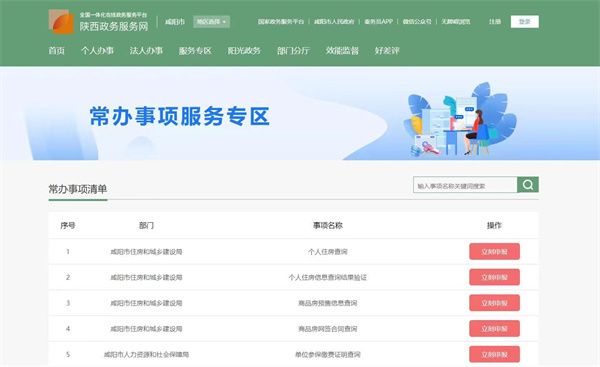
Task: Click the 陕西政务服务网 logo icon
Action: click(x=61, y=21)
